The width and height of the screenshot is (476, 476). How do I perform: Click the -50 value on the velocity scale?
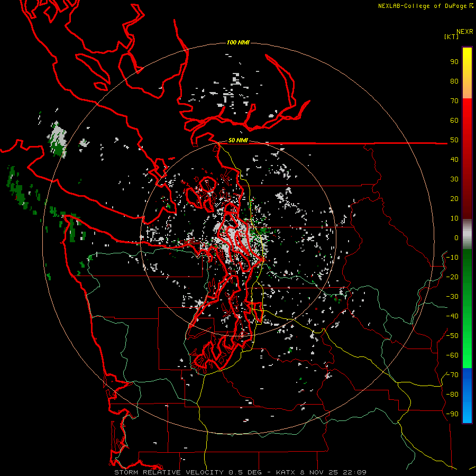click(452, 336)
